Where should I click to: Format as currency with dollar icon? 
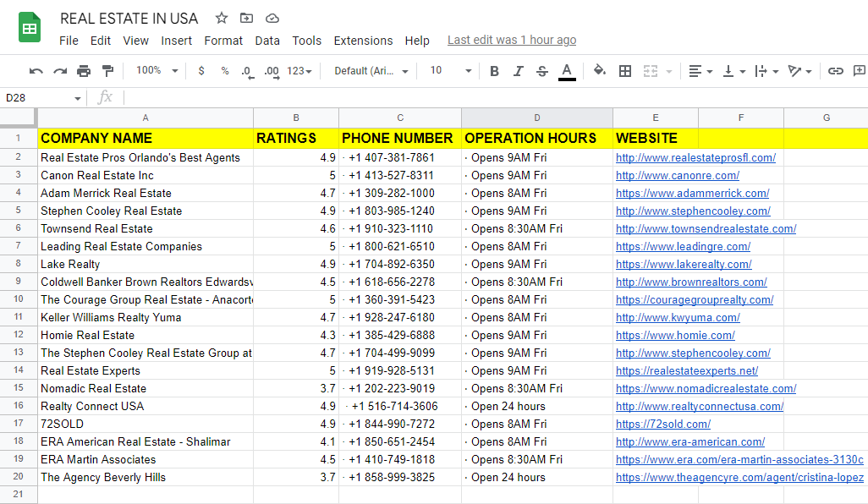pyautogui.click(x=201, y=71)
